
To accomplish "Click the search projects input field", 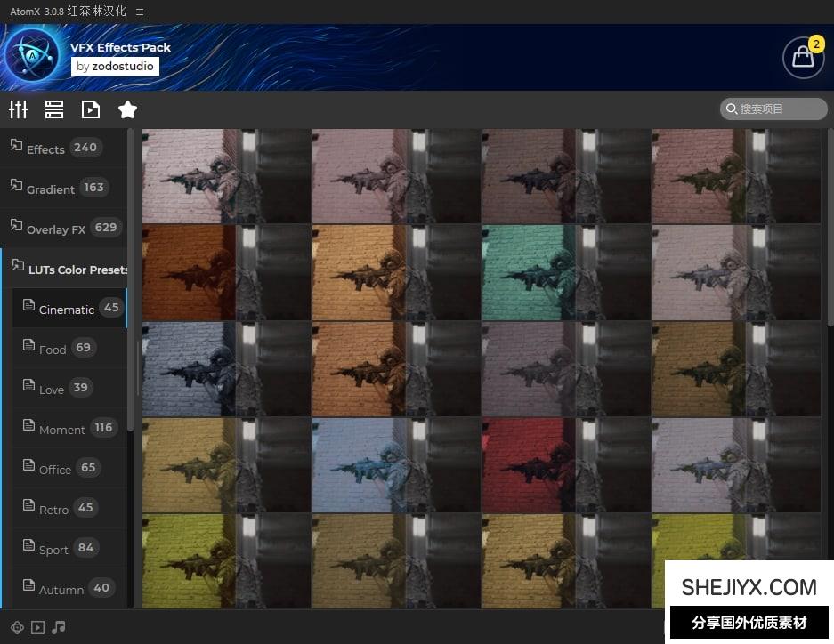I will coord(774,109).
